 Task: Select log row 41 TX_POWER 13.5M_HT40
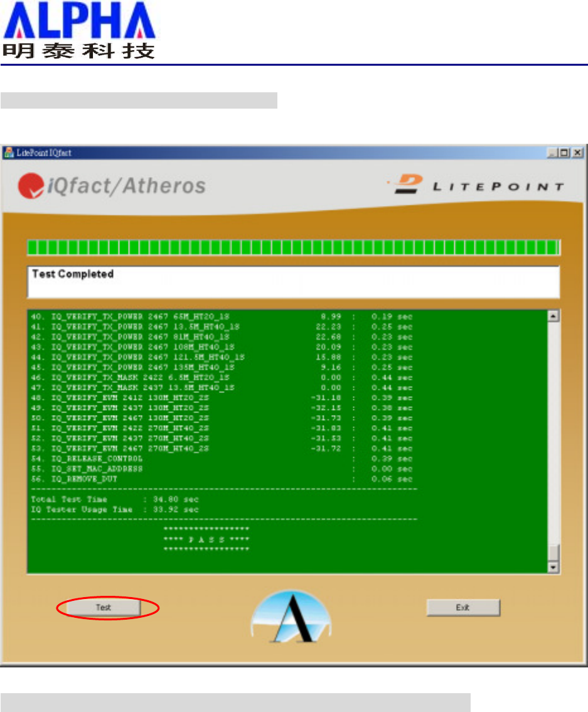pyautogui.click(x=222, y=326)
